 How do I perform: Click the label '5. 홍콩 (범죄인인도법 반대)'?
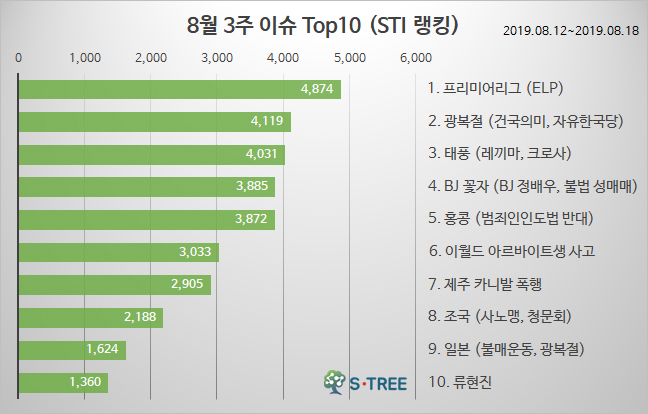511,219
